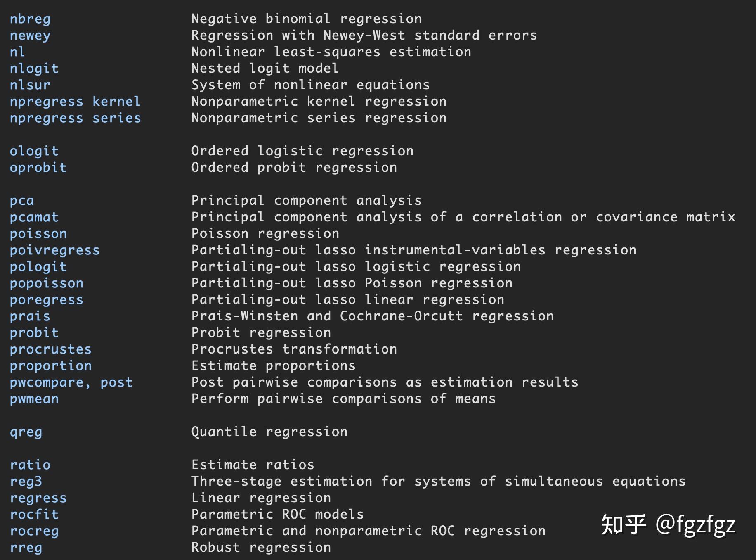
Task: Open the pwcompare, post link
Action: pos(71,382)
